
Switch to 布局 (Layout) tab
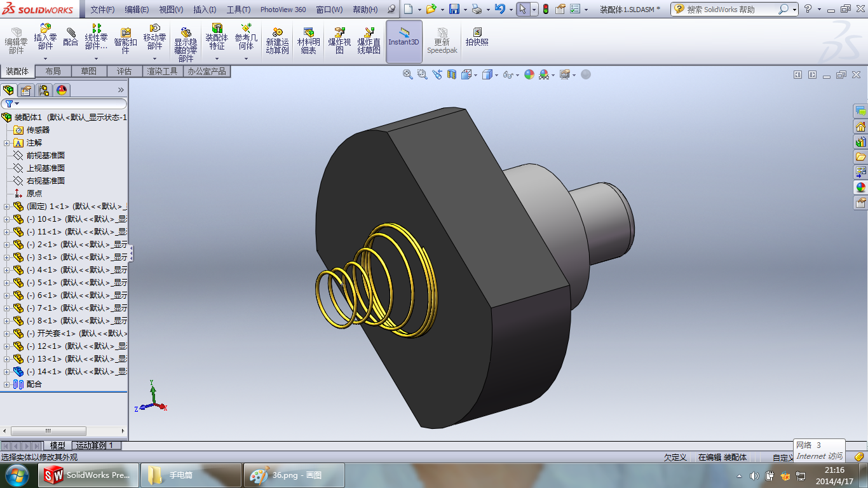(53, 71)
